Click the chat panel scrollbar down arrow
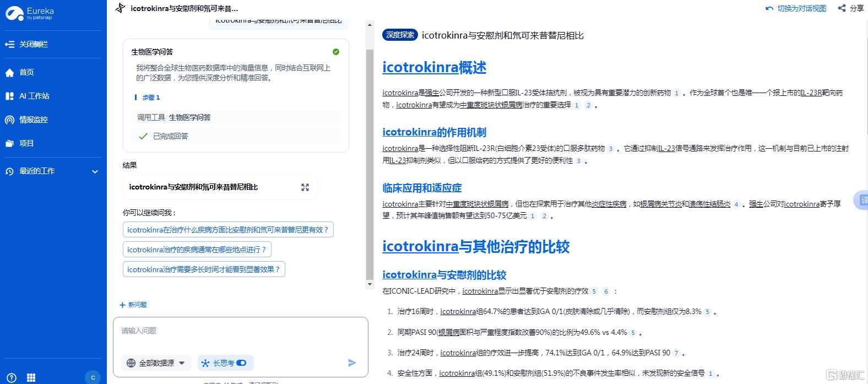 (370, 284)
